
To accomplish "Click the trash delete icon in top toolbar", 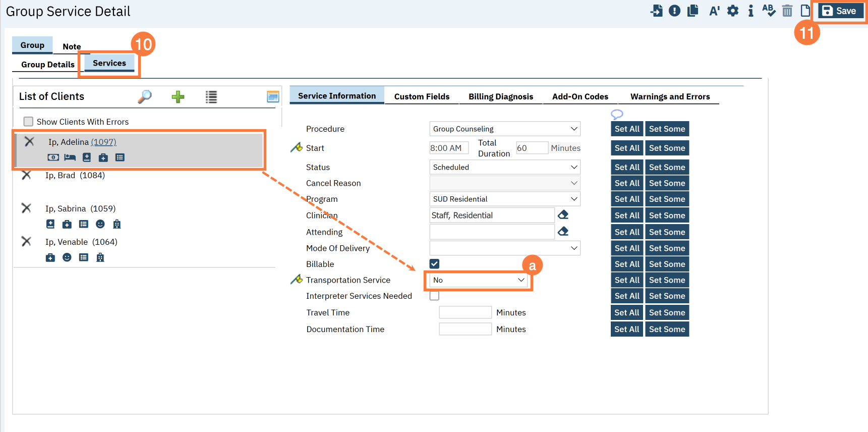I will [x=787, y=11].
